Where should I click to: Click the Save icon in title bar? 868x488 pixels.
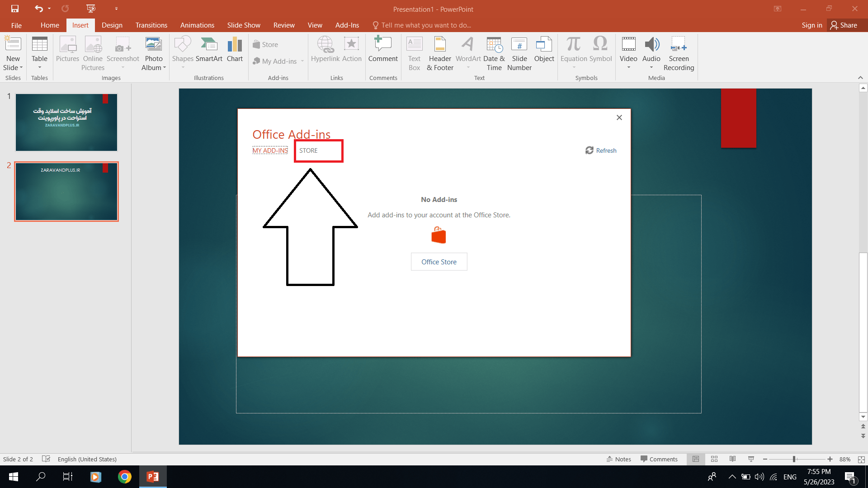(15, 9)
